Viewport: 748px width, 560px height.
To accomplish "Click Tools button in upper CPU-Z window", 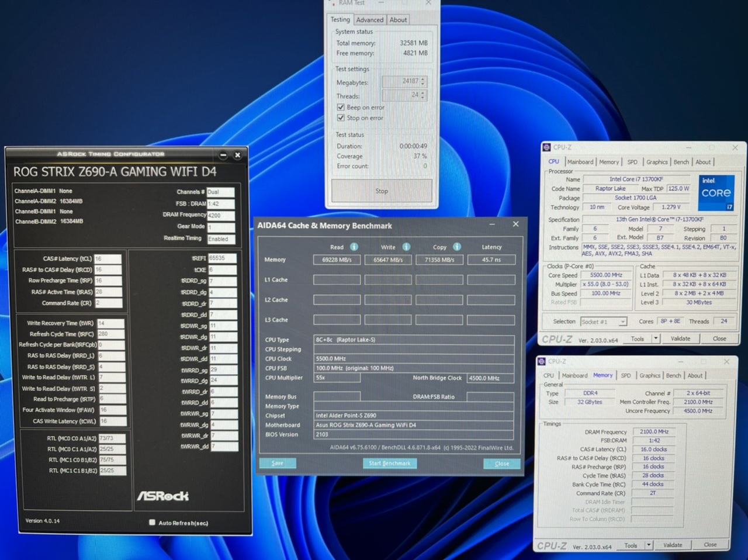I will coord(637,338).
